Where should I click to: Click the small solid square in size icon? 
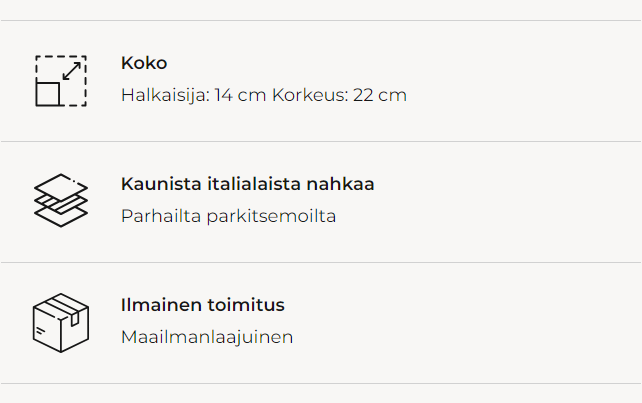[48, 94]
